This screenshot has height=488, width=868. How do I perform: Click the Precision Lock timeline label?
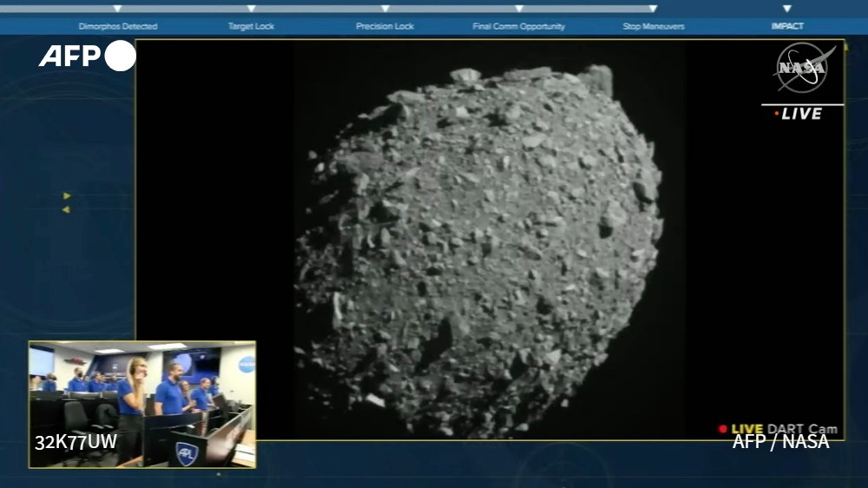point(385,26)
